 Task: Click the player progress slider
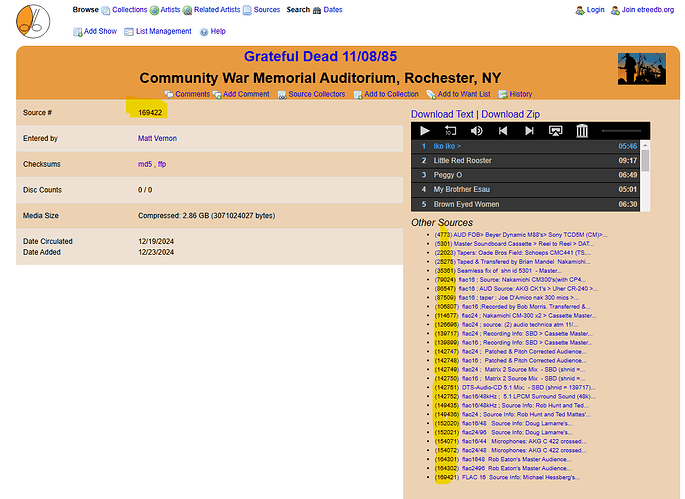[x=621, y=131]
